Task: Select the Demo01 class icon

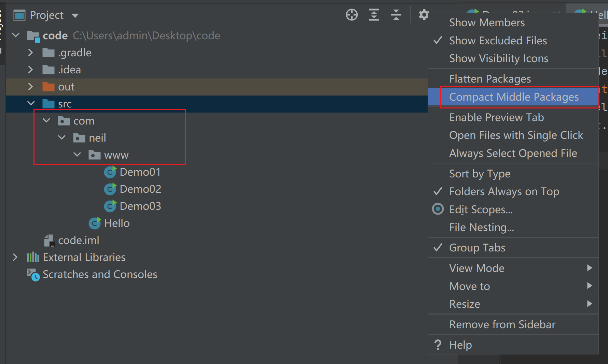Action: pyautogui.click(x=110, y=172)
